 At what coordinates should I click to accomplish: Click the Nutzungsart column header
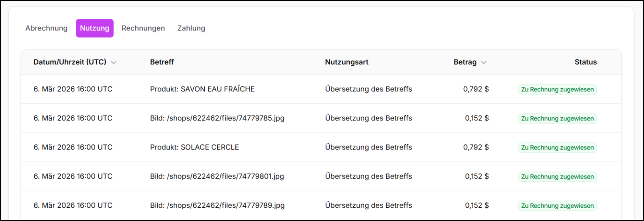(347, 62)
